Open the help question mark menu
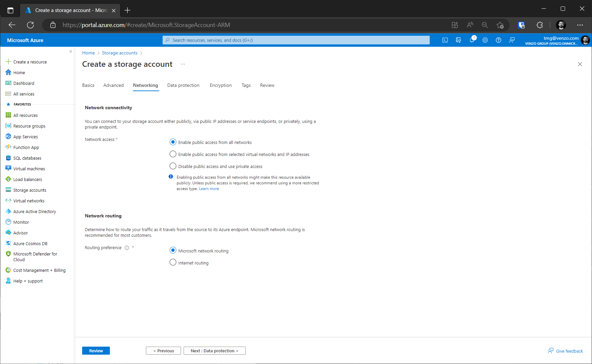This screenshot has width=592, height=364. 499,40
